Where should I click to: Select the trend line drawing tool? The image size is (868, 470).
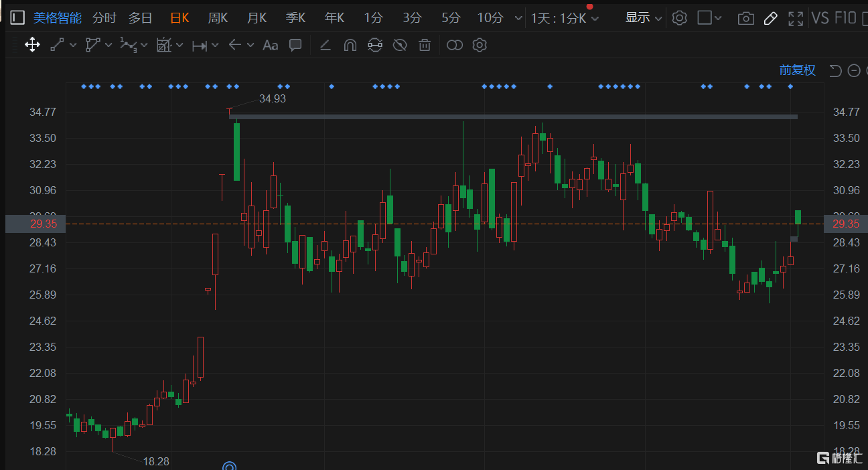[x=58, y=45]
